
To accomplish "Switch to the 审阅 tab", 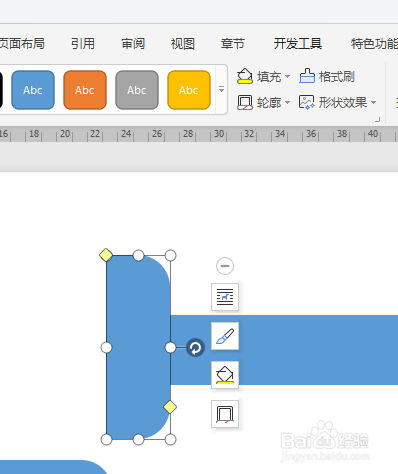I will [133, 44].
